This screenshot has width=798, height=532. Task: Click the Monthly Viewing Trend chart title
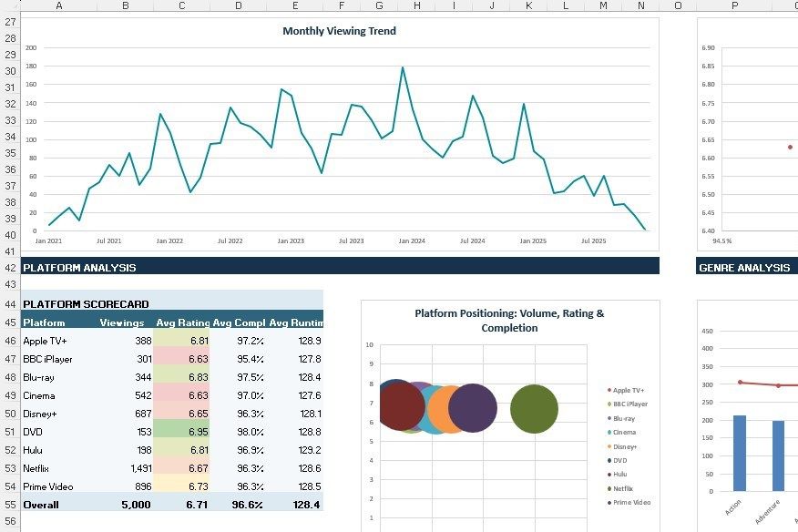pos(340,31)
